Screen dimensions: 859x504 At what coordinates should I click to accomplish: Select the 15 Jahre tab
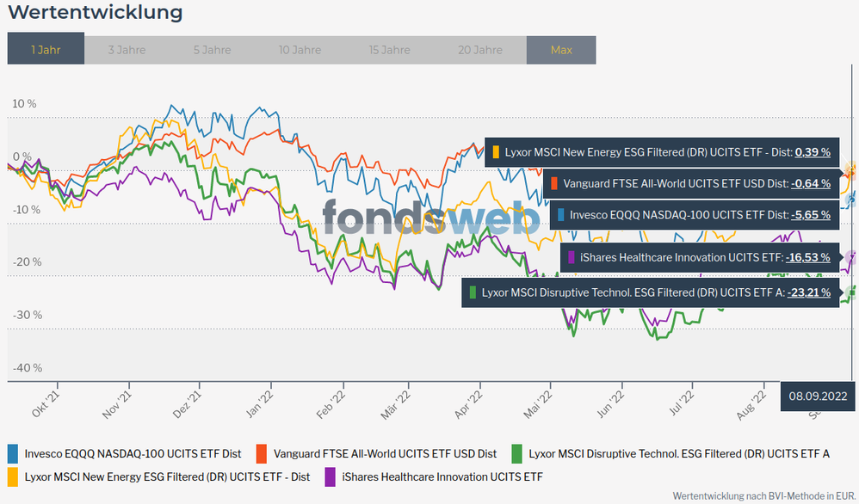[389, 50]
